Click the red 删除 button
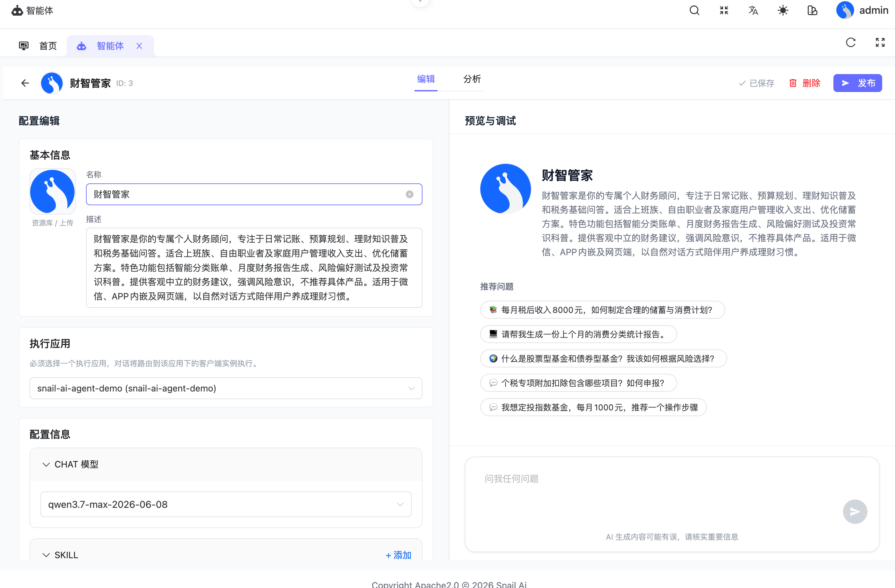This screenshot has height=588, width=895. coord(805,83)
